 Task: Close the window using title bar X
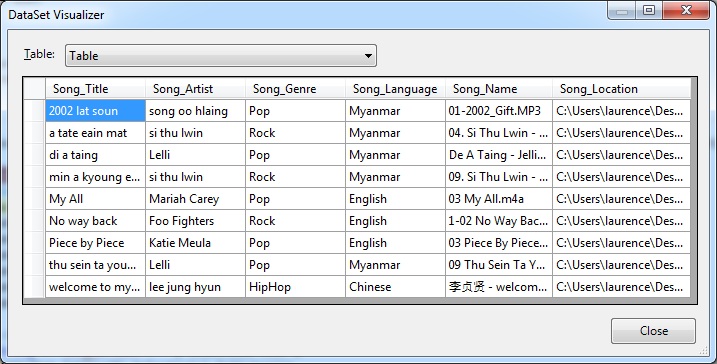tap(685, 10)
